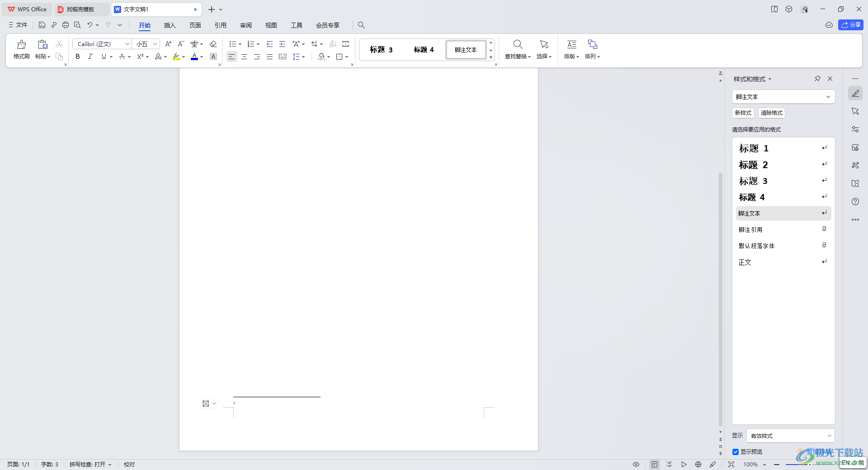Pin the Styles and Formatting pane
The image size is (868, 470).
click(x=817, y=79)
